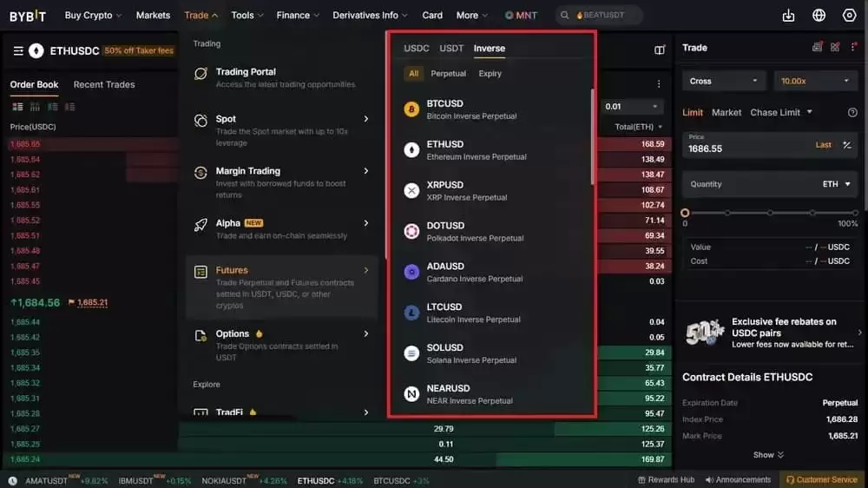Click the DOTUSD Polkadot coin icon
868x488 pixels.
[x=411, y=232]
